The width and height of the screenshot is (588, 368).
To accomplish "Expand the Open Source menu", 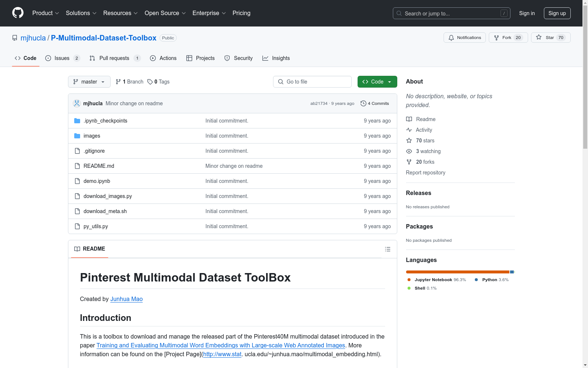I will coord(165,13).
